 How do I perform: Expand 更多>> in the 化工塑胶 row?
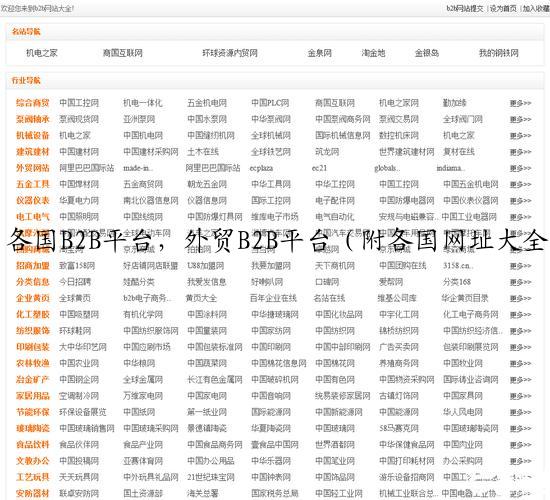point(521,315)
